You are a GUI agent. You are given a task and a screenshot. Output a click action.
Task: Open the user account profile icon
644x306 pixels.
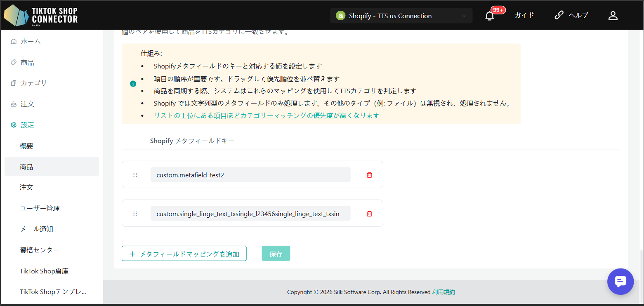(613, 16)
